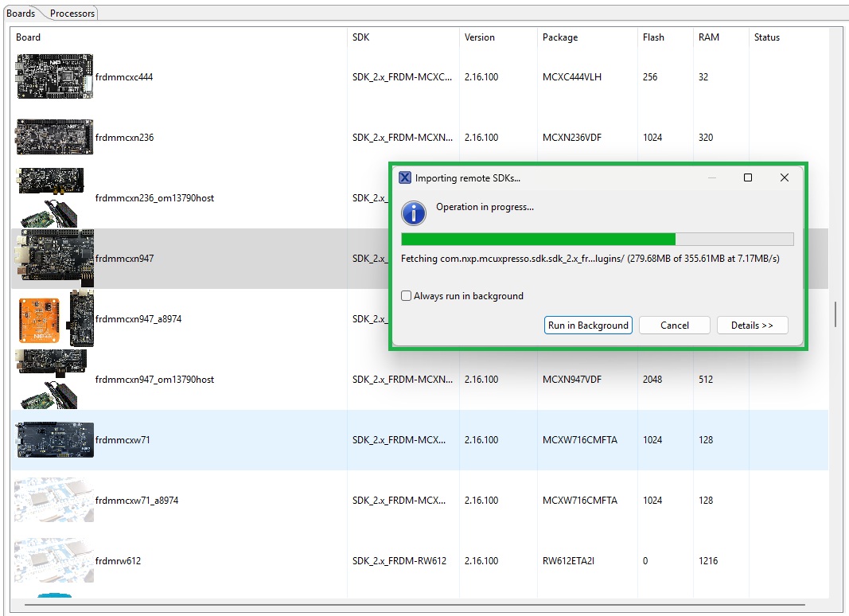Expand Details in the import dialog

[751, 325]
